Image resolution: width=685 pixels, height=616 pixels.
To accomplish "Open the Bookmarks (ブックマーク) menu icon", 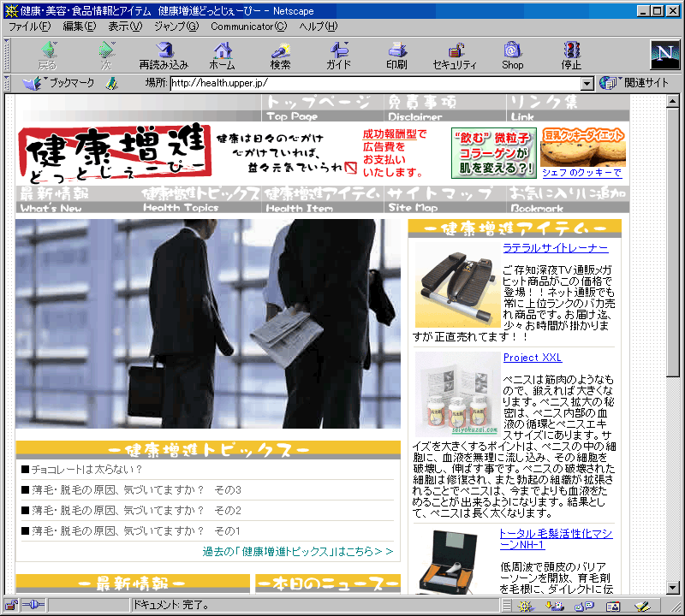I will click(x=58, y=82).
